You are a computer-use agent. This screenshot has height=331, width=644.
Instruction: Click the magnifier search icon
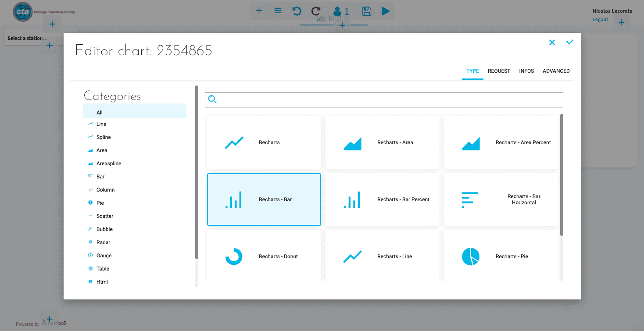[x=212, y=100]
